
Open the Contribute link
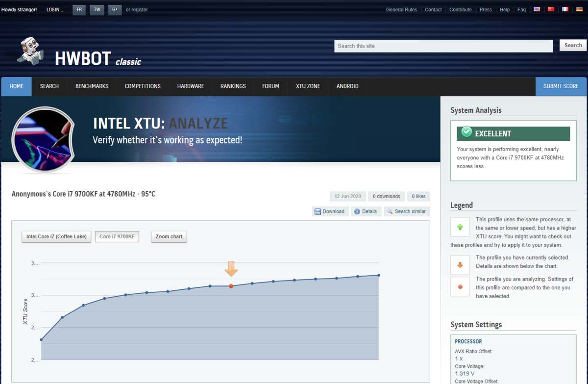coord(461,9)
